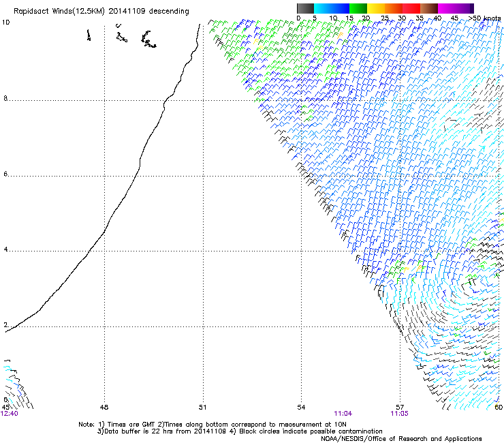Click the '60' longitude label on the bottom axis

[x=499, y=408]
